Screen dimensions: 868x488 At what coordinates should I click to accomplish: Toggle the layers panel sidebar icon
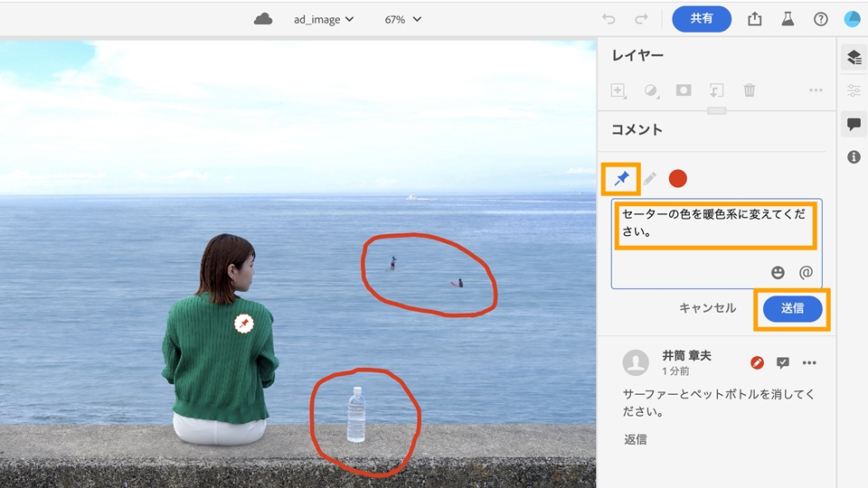pos(854,57)
